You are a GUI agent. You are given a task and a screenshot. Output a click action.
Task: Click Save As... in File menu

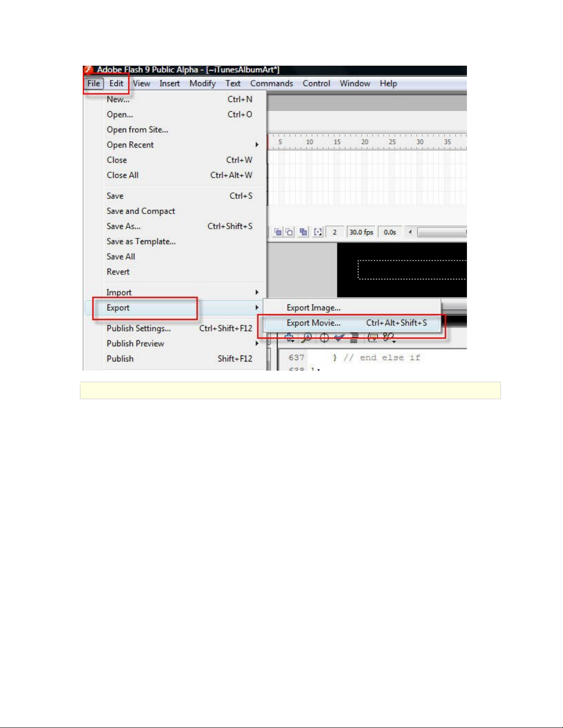point(124,226)
